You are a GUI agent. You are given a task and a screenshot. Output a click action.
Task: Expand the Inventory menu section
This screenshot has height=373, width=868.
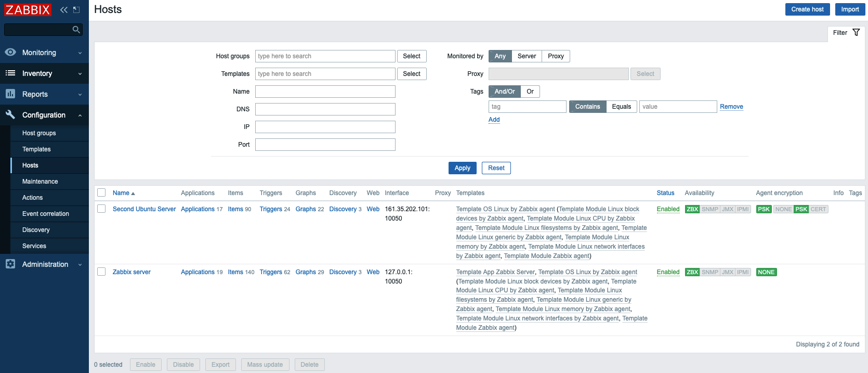coord(44,73)
